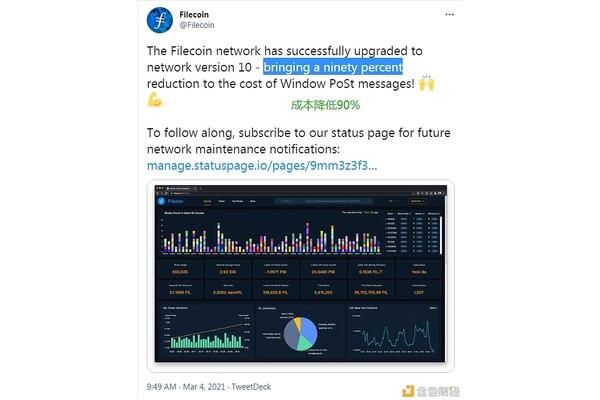The height and width of the screenshot is (400, 600).
Task: Click the pie chart in the dashboard image
Action: [300, 333]
